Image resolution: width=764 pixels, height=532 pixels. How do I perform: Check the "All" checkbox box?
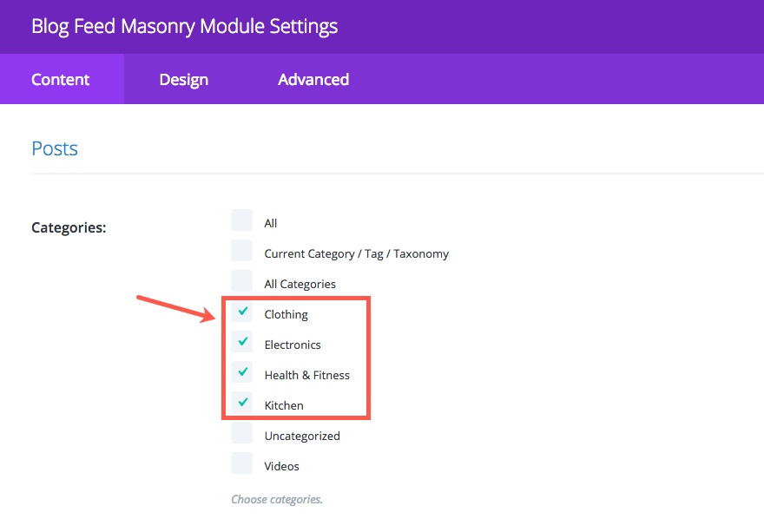coord(242,220)
